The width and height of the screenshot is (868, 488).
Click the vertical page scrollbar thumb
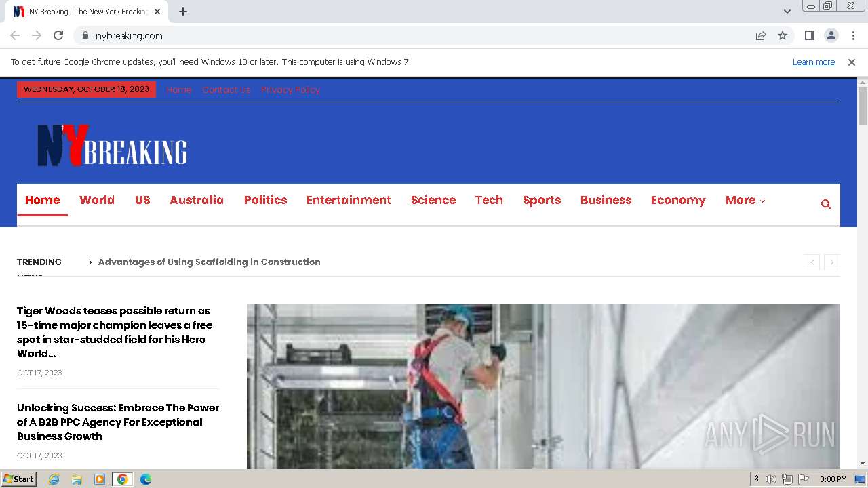click(863, 106)
